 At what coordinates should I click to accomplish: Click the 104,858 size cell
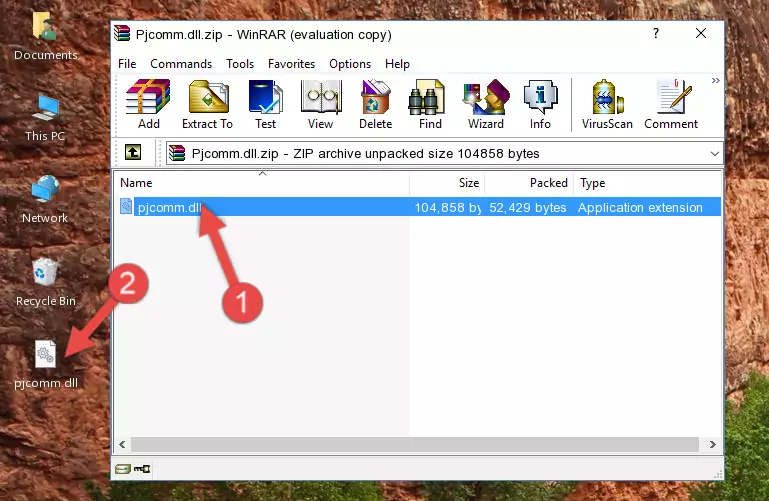(x=447, y=207)
